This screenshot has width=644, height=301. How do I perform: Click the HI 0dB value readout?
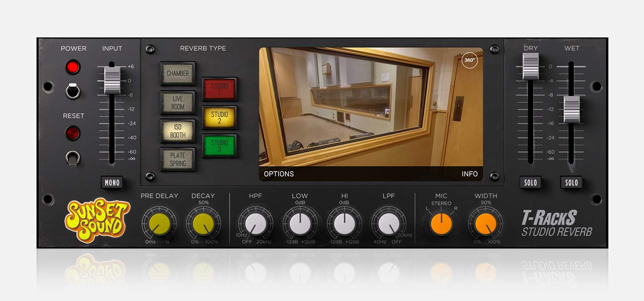(x=344, y=203)
